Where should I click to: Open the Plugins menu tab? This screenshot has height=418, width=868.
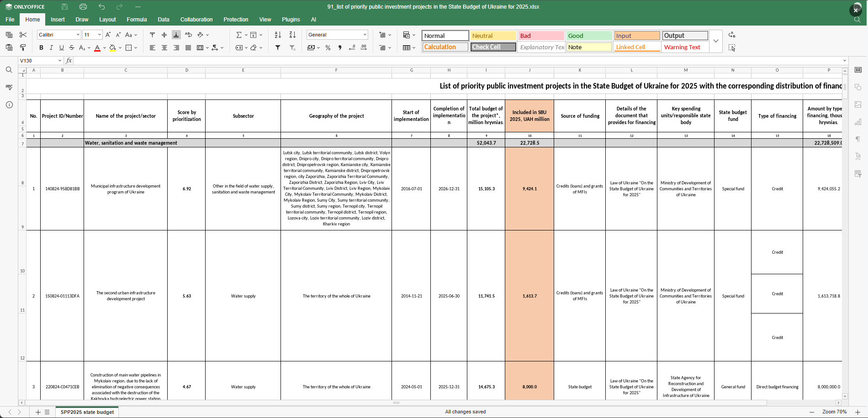[291, 20]
